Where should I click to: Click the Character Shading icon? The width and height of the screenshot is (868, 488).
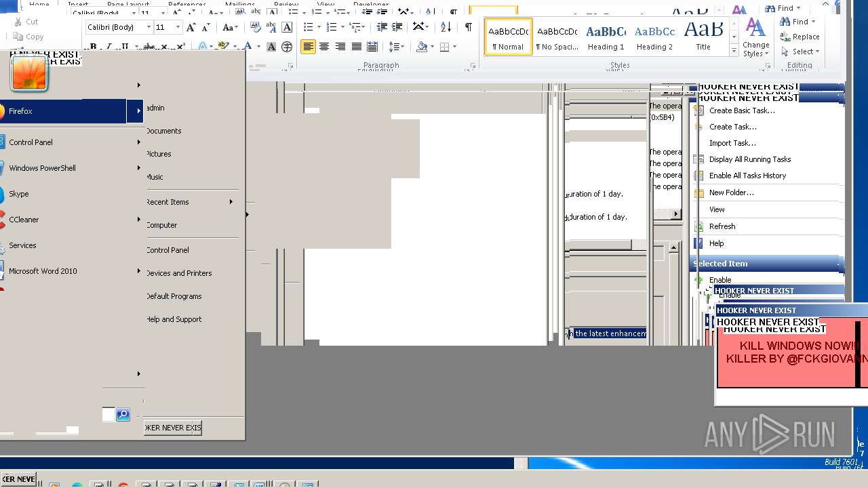271,47
